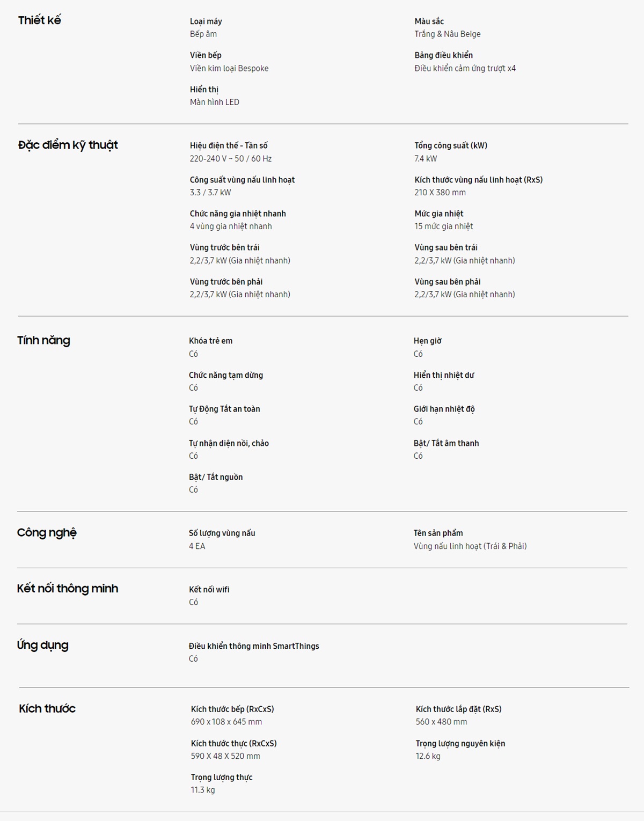
Task: Click the 7.4 kW power value
Action: point(425,158)
